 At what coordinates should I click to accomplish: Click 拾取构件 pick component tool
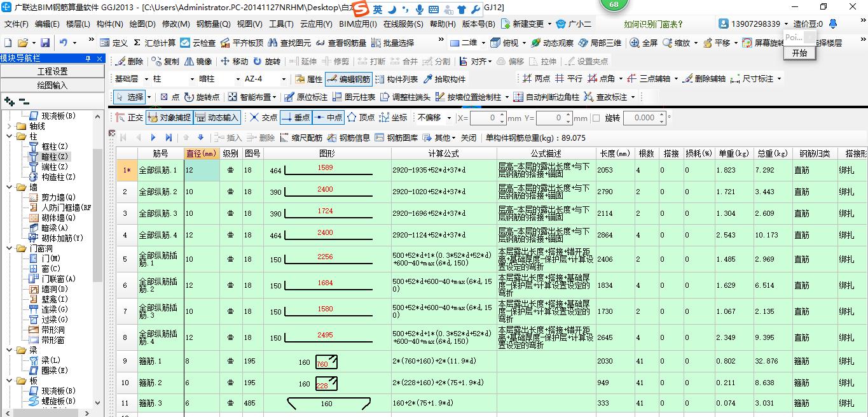click(444, 79)
